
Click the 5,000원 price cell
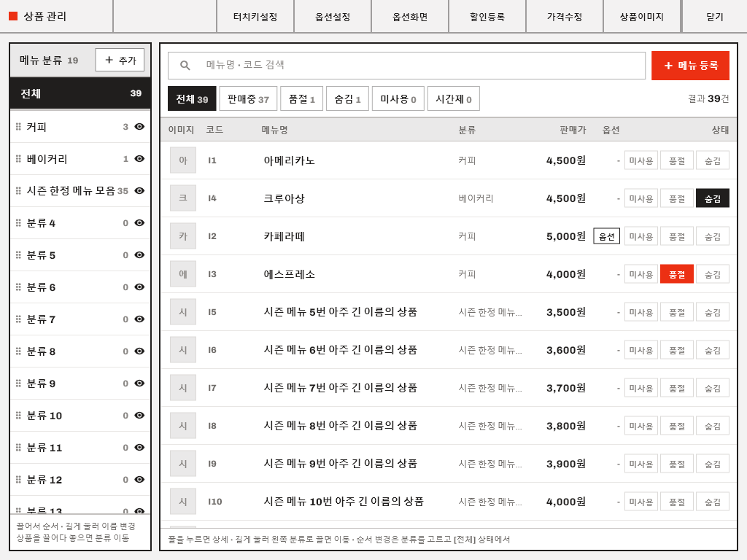tap(566, 236)
